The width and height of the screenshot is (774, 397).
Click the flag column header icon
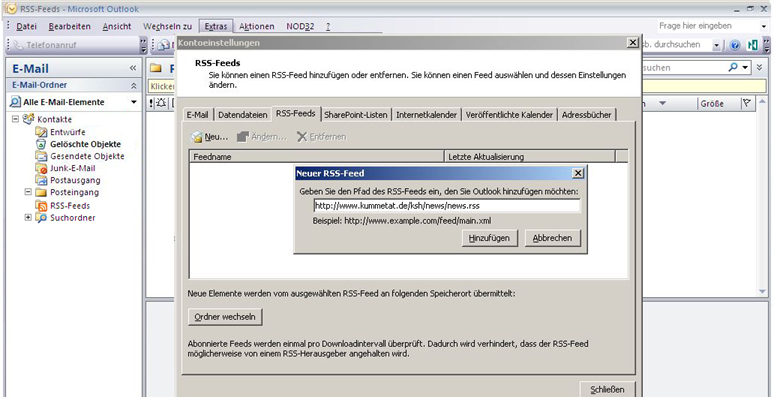click(746, 103)
